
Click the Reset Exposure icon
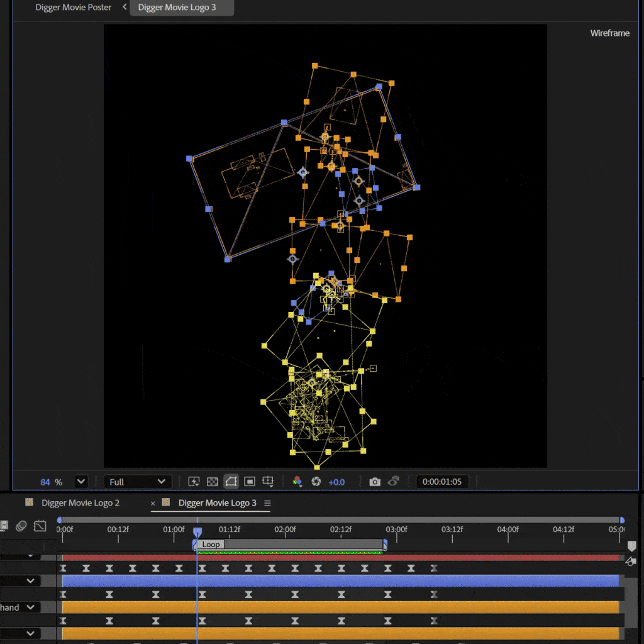coord(316,481)
